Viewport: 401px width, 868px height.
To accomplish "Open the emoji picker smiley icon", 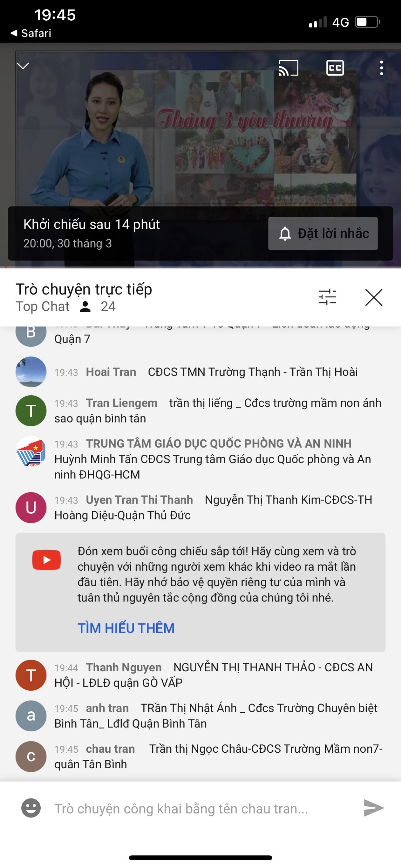I will [31, 808].
